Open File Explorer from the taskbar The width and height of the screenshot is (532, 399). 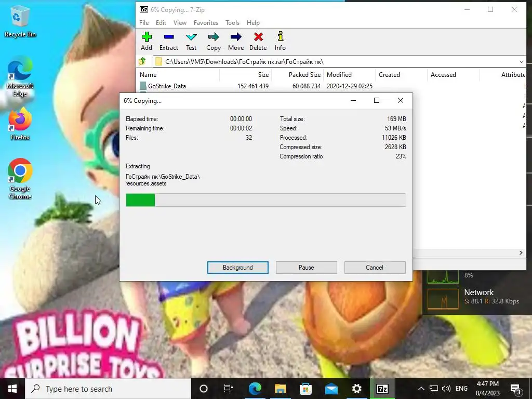280,389
